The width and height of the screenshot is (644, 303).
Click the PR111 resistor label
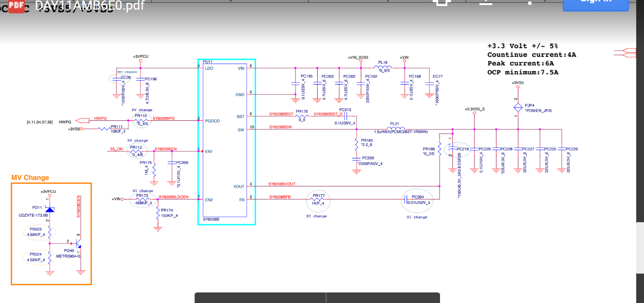click(x=116, y=127)
